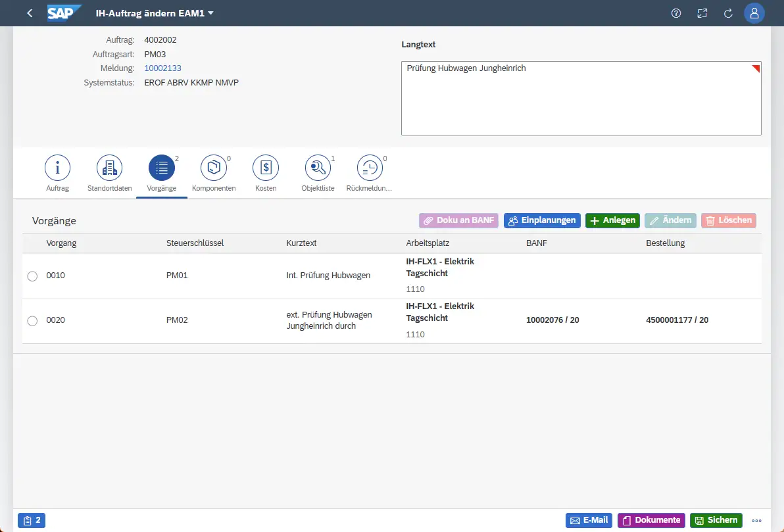Select the radio button for Vorgang 0010

click(x=32, y=276)
